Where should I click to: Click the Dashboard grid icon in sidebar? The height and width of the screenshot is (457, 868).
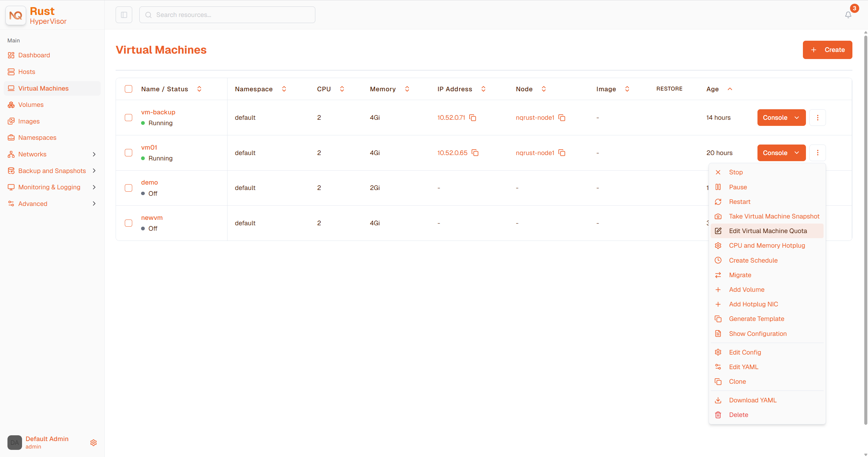tap(11, 55)
